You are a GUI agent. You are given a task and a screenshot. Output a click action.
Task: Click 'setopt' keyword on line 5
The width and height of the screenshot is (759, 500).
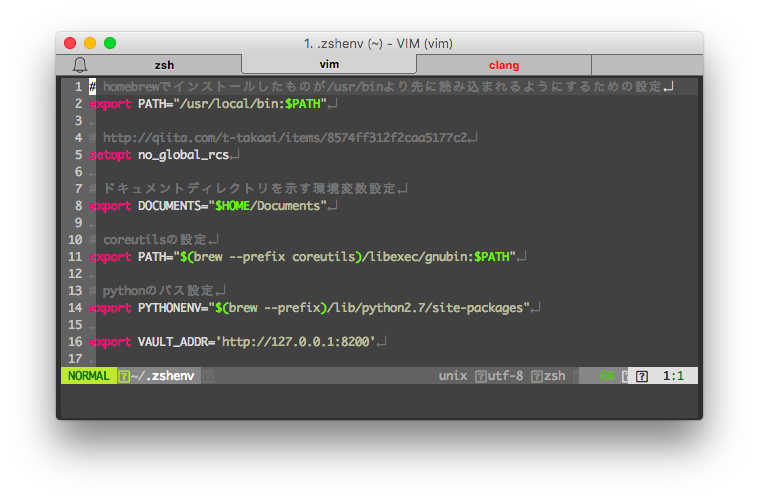110,155
